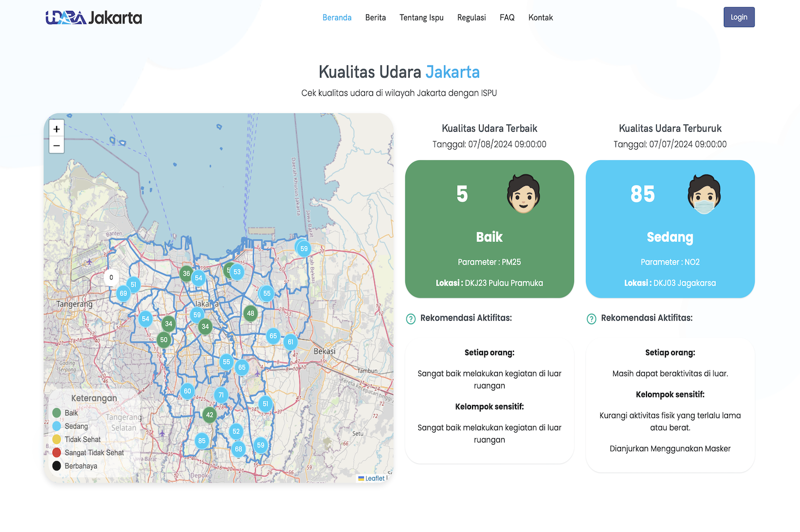Viewport: 800px width, 532px height.
Task: Select the 51 marker above the 69 marker
Action: (133, 284)
